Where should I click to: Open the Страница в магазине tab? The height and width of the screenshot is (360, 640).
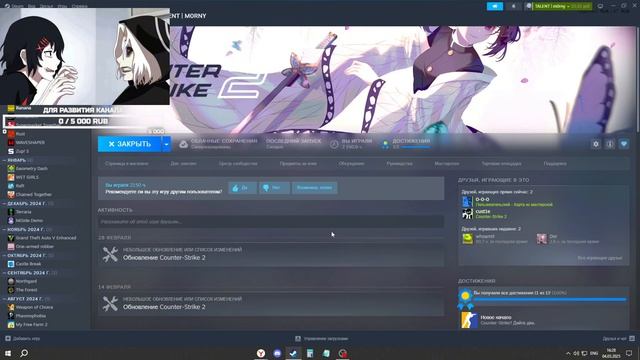[127, 164]
